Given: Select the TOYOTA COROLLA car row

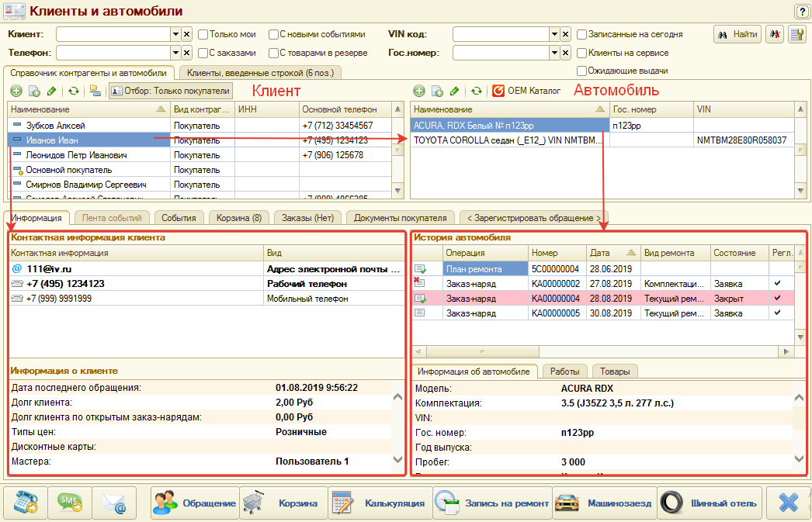Looking at the screenshot, I should pyautogui.click(x=602, y=140).
